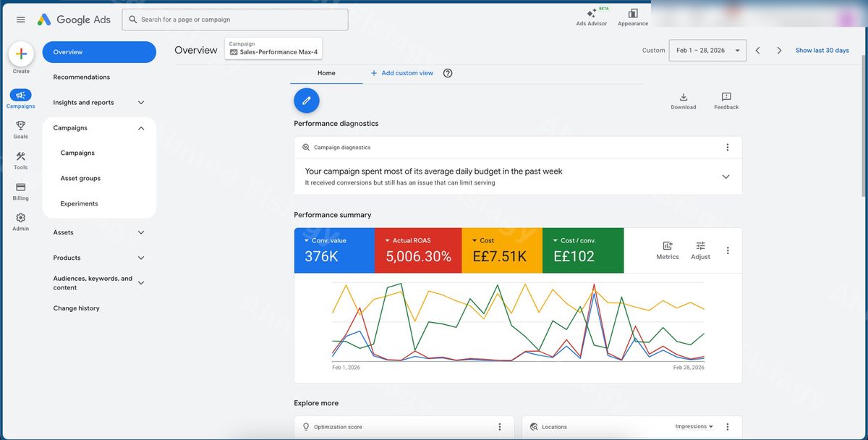Select the Home tab
Screen dimensions: 868x440
tap(326, 73)
